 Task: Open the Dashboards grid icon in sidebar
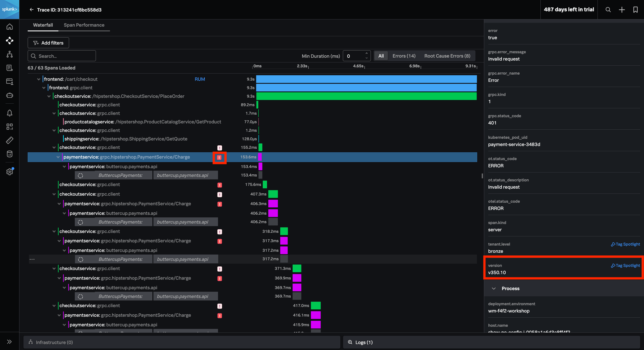[x=10, y=126]
